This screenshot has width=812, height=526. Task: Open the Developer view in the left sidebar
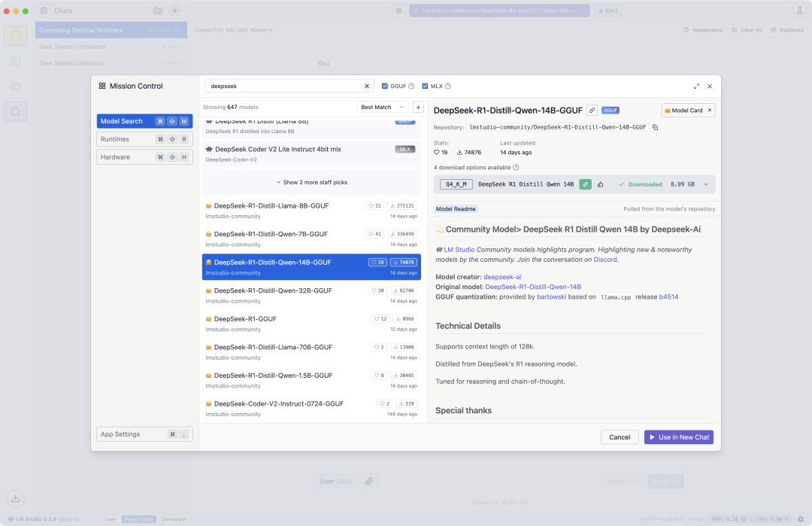pos(16,61)
